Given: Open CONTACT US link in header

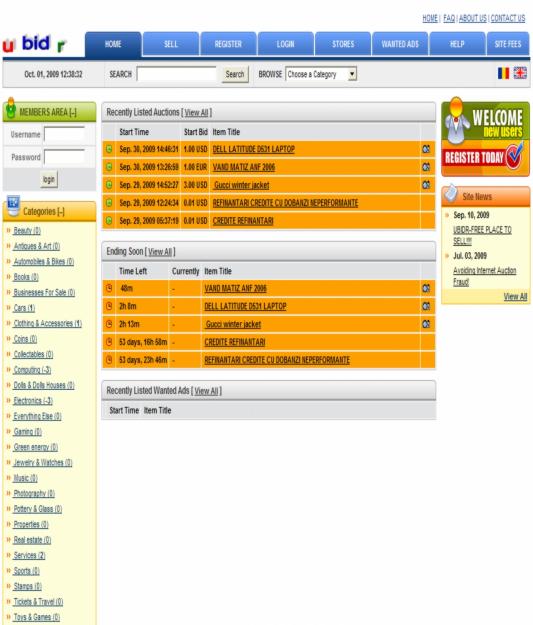Looking at the screenshot, I should pyautogui.click(x=507, y=18).
